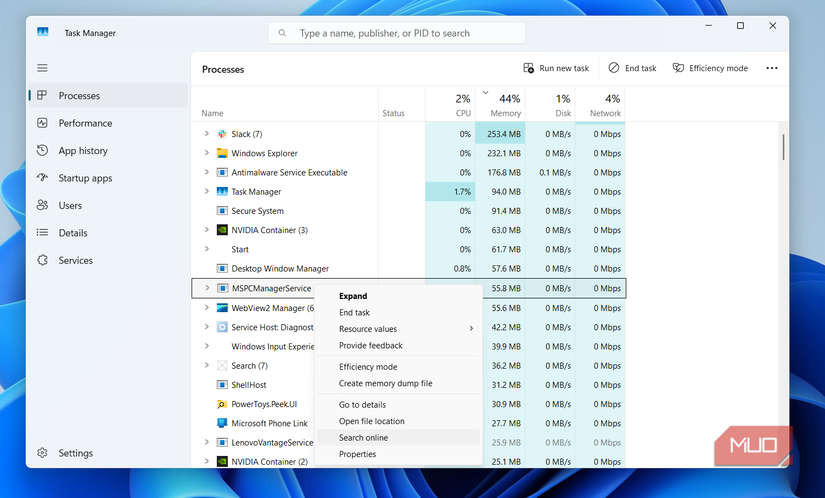Click the Startup apps gauge icon

coord(42,178)
